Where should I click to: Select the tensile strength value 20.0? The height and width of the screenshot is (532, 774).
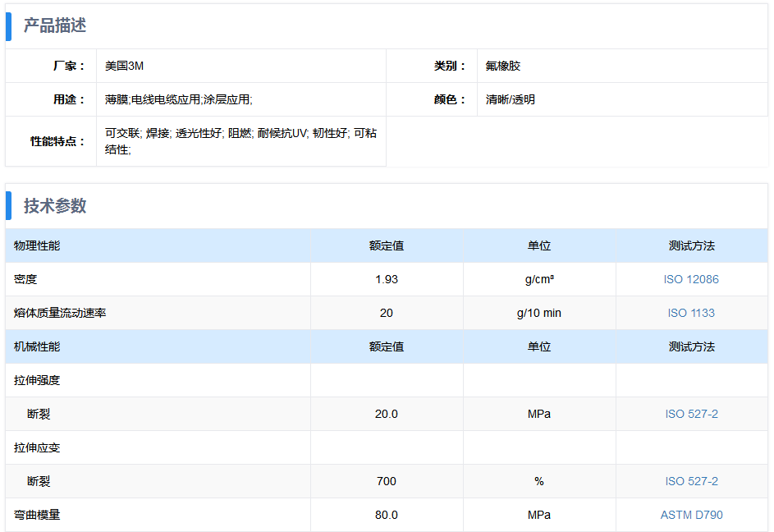click(387, 414)
